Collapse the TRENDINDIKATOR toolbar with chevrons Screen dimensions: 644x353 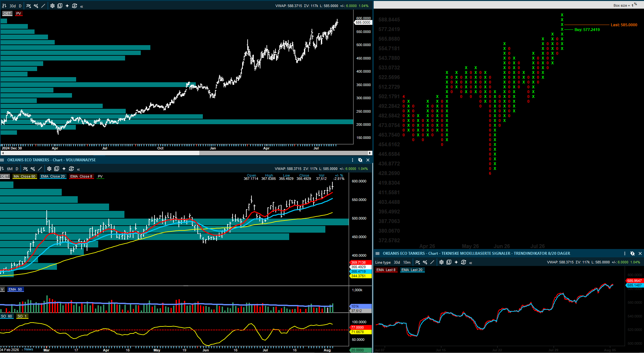pyautogui.click(x=471, y=262)
